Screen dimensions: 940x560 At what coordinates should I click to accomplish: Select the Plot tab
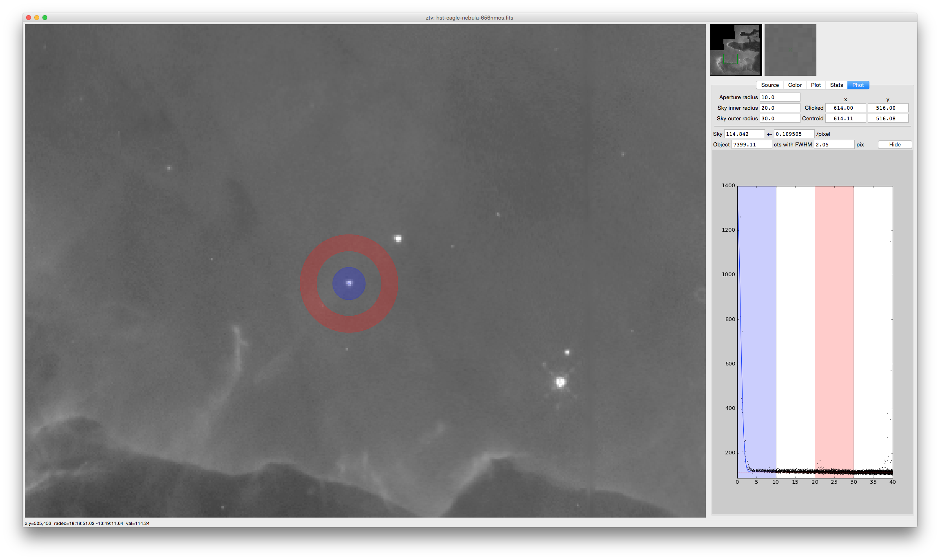(816, 85)
